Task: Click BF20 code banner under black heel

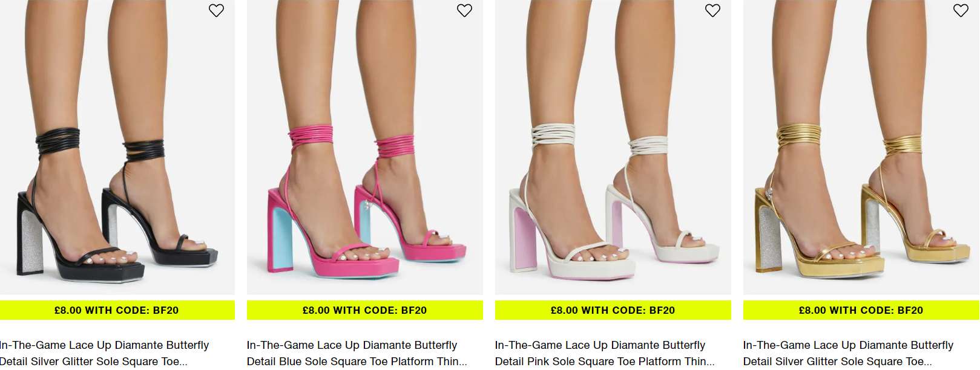Action: (x=117, y=310)
